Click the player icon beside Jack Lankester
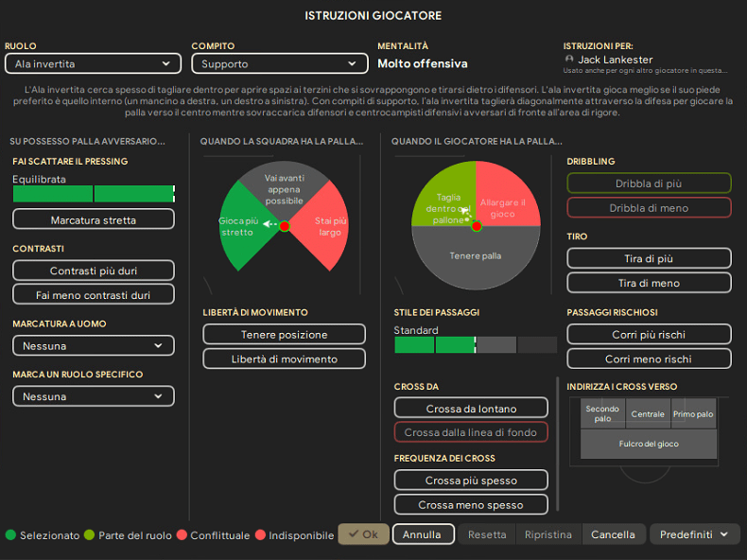The height and width of the screenshot is (560, 747). [569, 59]
